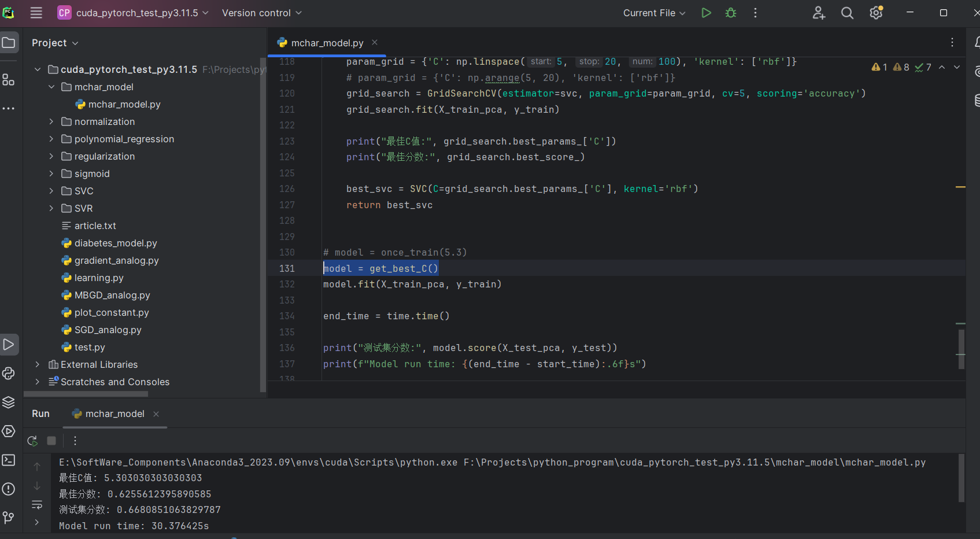Click editor vertical scrollbar thumb
The image size is (980, 539).
click(961, 349)
